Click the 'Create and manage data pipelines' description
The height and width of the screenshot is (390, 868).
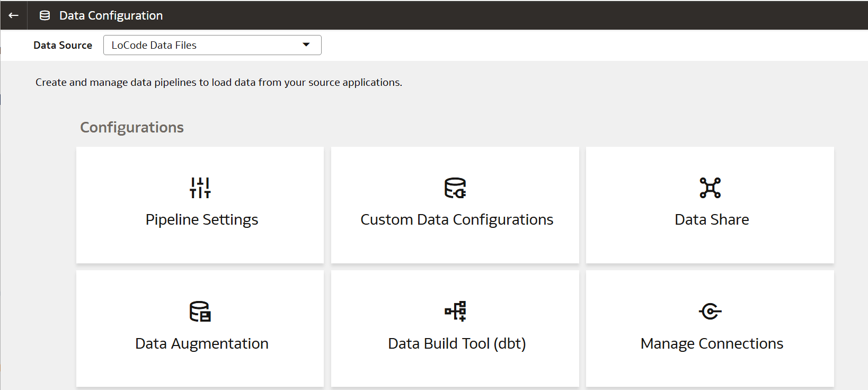coord(219,82)
